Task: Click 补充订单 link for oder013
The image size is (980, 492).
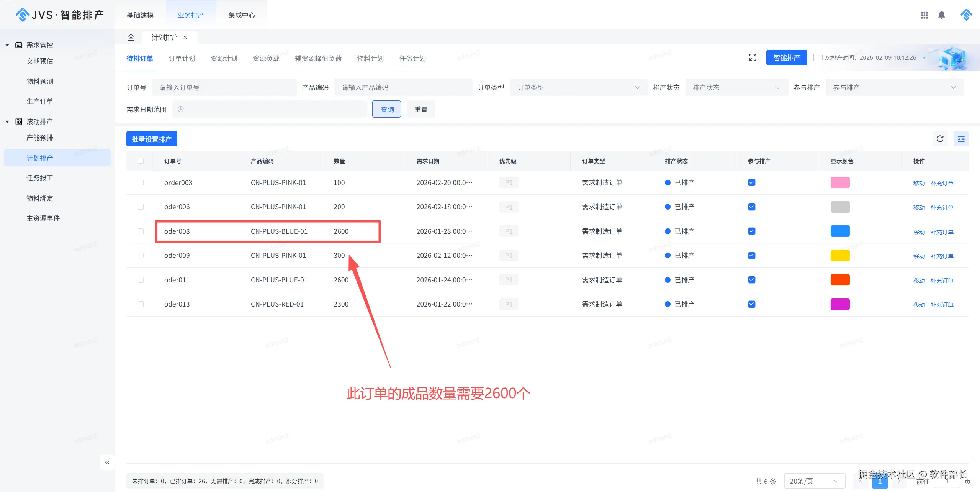Action: pyautogui.click(x=942, y=305)
